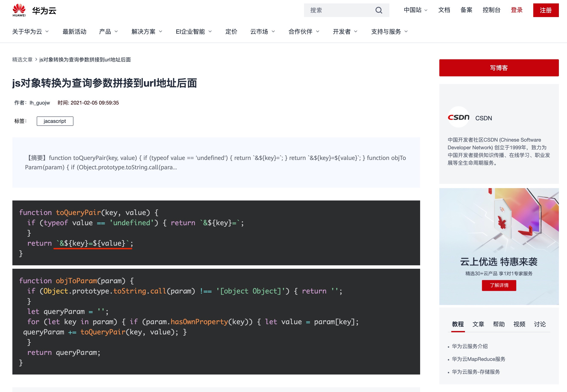This screenshot has height=392, width=567.
Task: Click the Huawei Cloud logo
Action: [x=34, y=10]
